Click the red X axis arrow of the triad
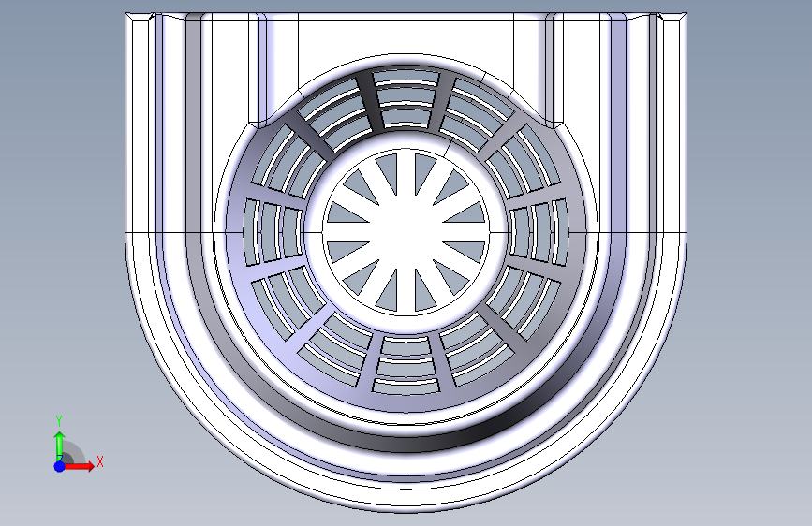 [79, 466]
